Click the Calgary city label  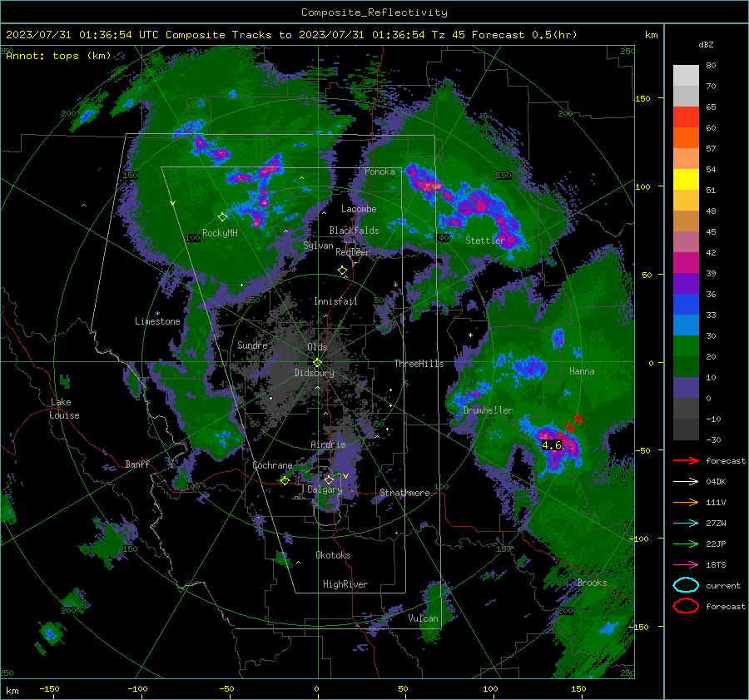click(x=325, y=489)
